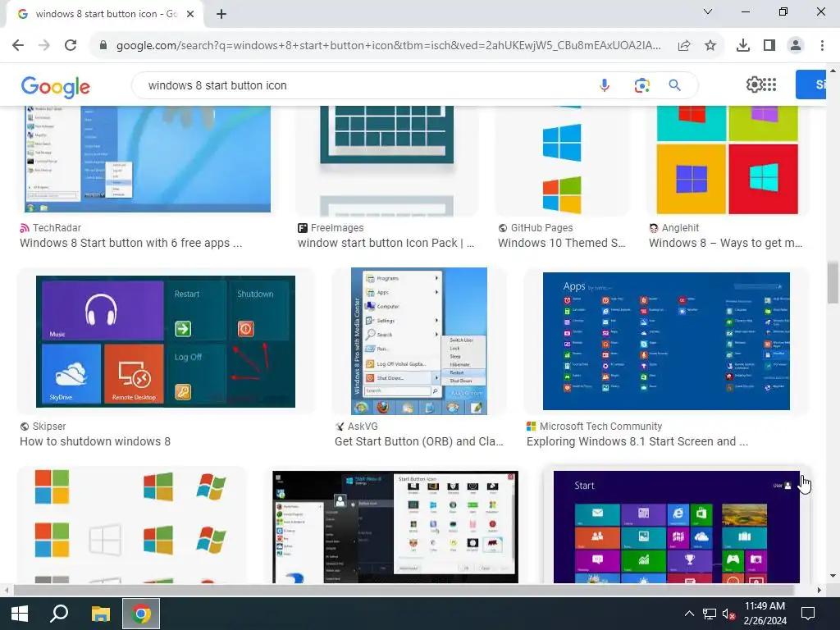Click the Chrome address bar URL
Image resolution: width=840 pixels, height=630 pixels.
pos(388,46)
